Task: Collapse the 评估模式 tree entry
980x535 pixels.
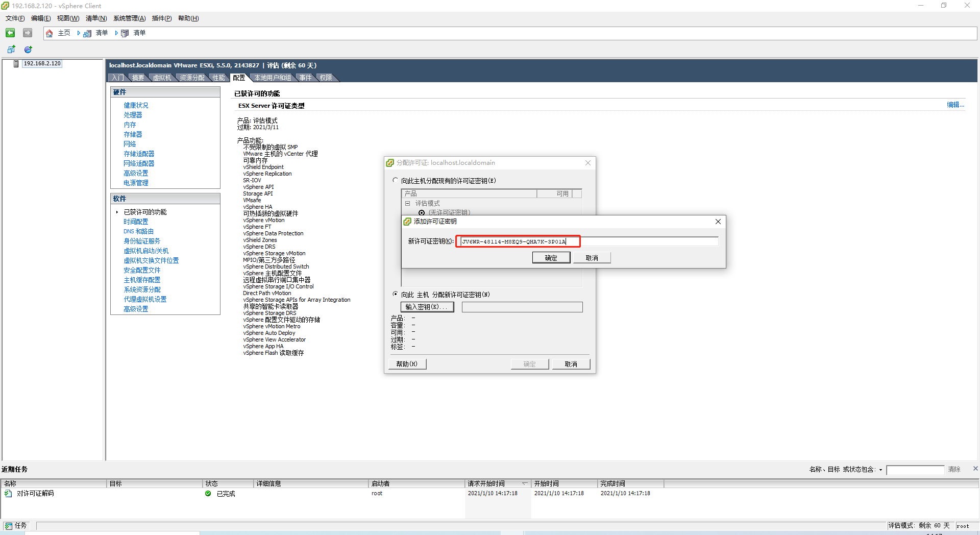Action: click(407, 203)
